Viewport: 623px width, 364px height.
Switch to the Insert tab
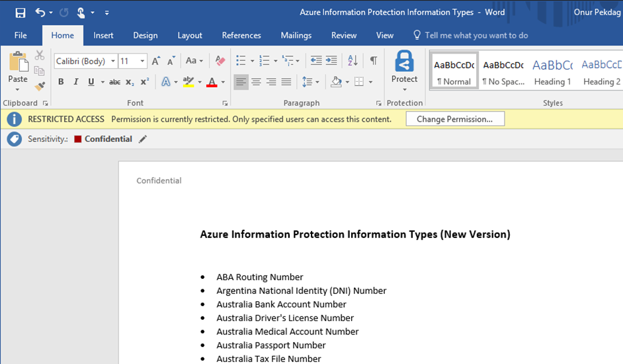[x=103, y=35]
